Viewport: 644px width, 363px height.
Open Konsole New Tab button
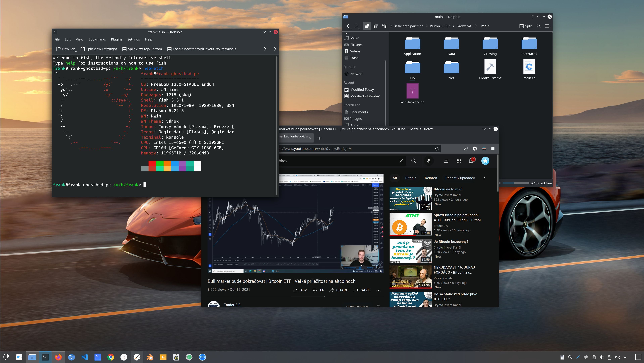[x=65, y=49]
